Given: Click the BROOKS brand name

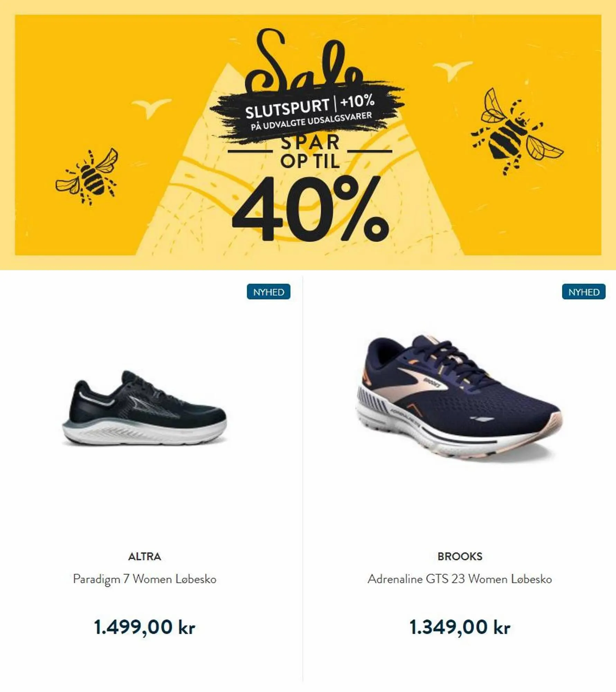Looking at the screenshot, I should pyautogui.click(x=460, y=556).
